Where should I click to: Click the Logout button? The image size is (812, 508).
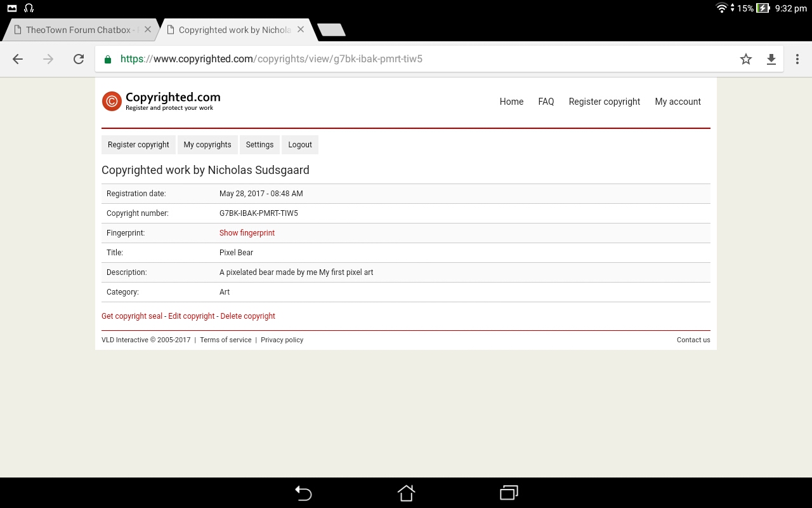pyautogui.click(x=300, y=145)
